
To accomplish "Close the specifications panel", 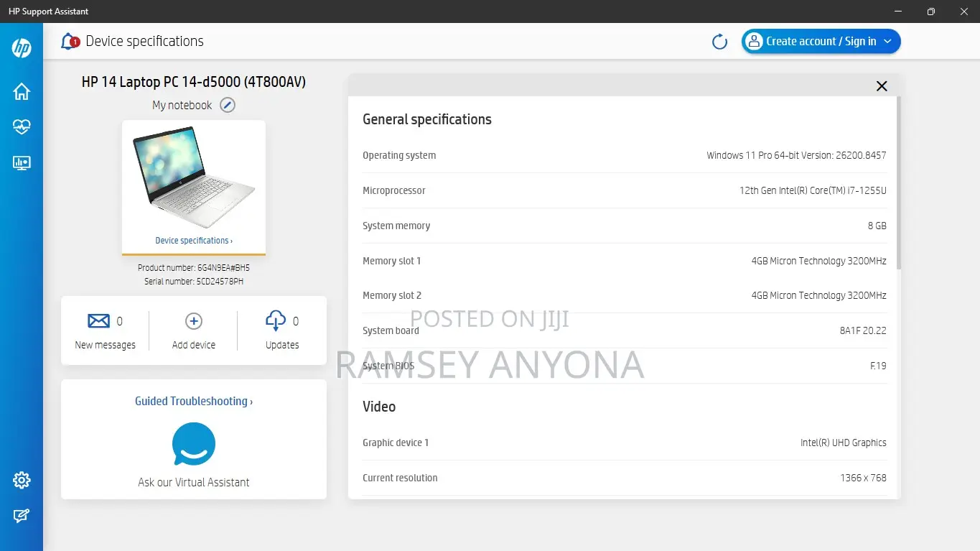I will 882,86.
